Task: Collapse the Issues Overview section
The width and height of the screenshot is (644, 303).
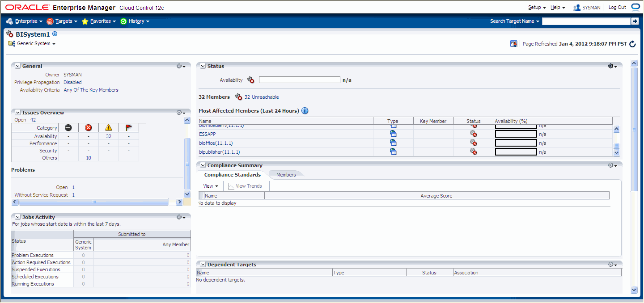Action: (x=18, y=113)
